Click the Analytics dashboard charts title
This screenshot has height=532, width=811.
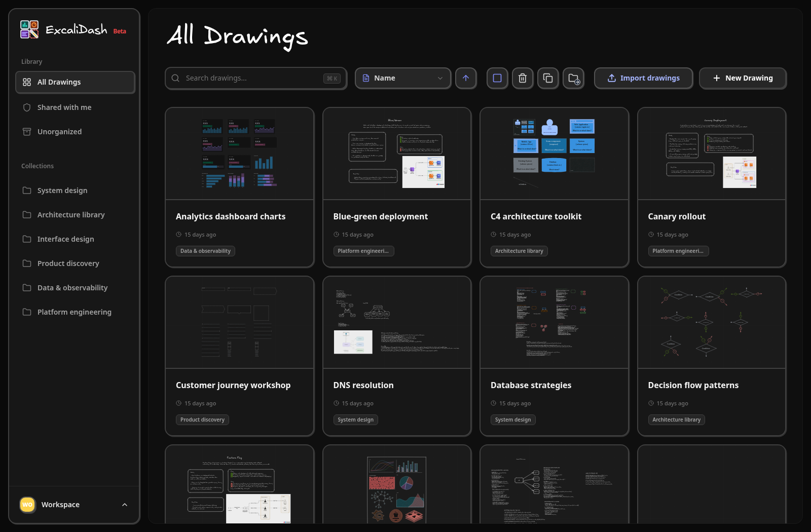click(x=231, y=216)
